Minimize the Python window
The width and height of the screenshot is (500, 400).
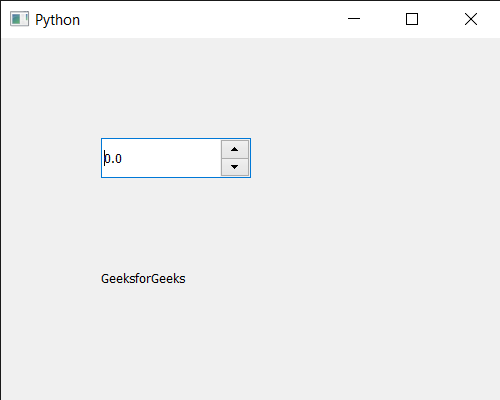tap(354, 19)
